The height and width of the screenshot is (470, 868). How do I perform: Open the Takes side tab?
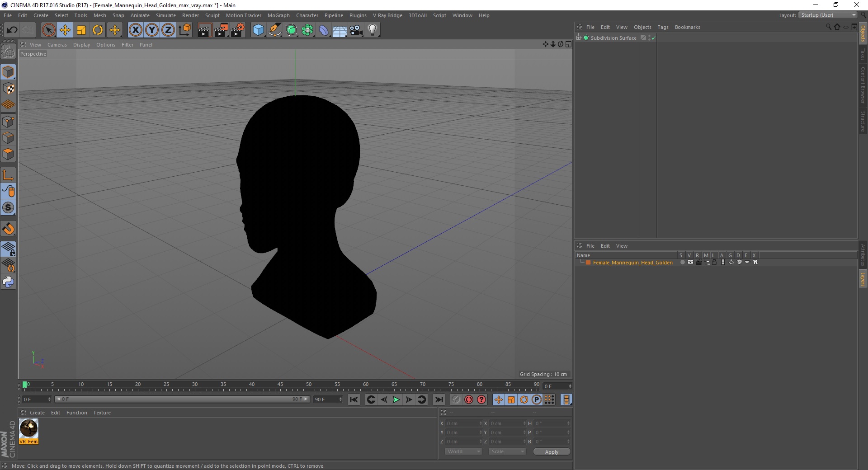863,54
